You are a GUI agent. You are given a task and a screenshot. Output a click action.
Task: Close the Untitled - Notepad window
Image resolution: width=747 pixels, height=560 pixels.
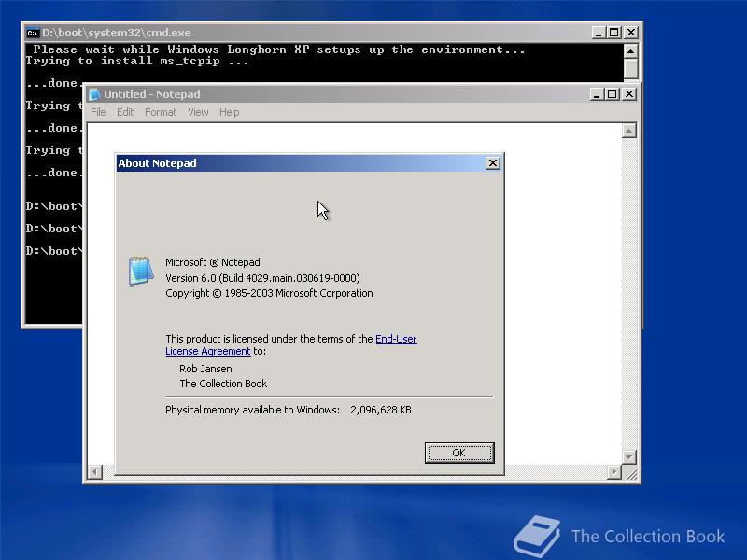point(629,94)
